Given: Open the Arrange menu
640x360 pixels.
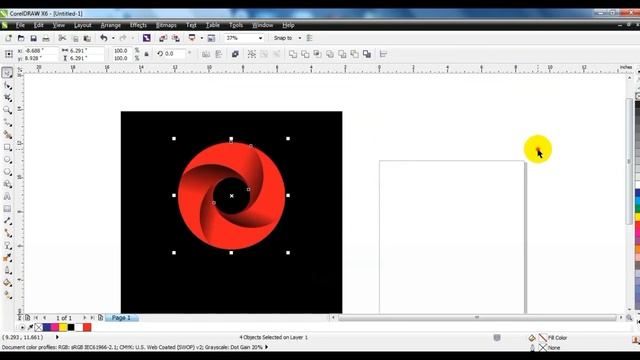Looking at the screenshot, I should [x=111, y=25].
